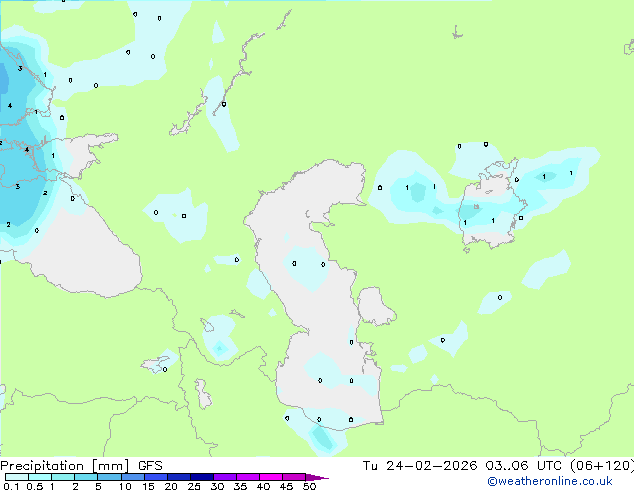634x490 pixels.
Task: Select the 5–10 mm legend color
Action: (x=109, y=477)
